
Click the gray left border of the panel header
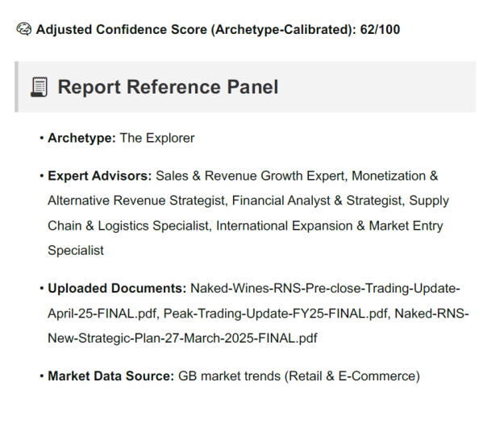pos(16,87)
